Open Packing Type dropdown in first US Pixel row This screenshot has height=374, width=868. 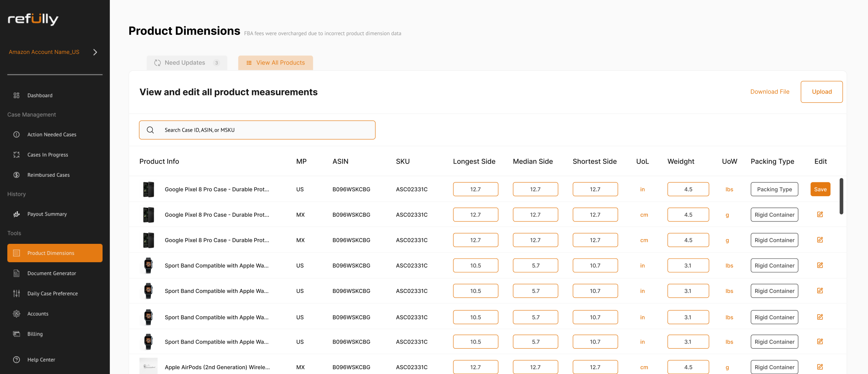click(774, 189)
